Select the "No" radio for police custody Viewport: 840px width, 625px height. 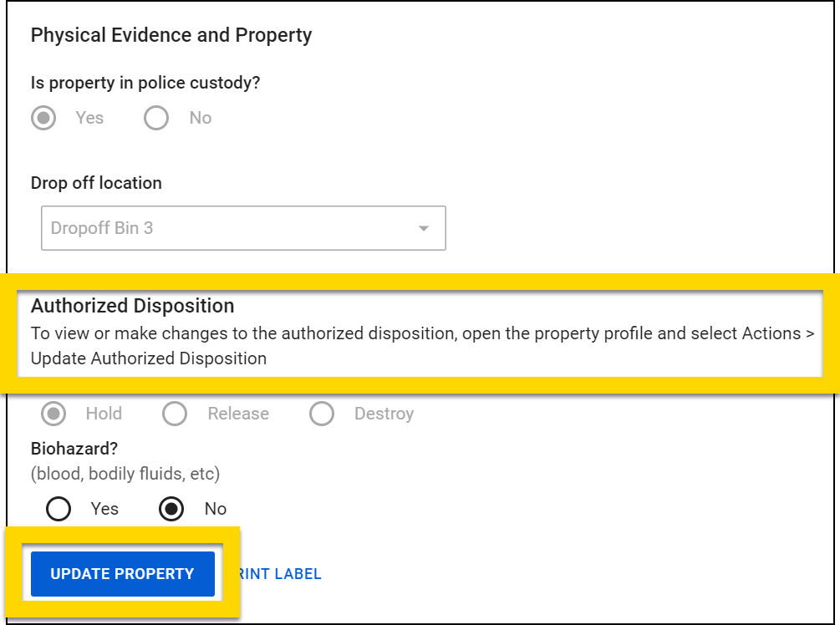pos(156,118)
